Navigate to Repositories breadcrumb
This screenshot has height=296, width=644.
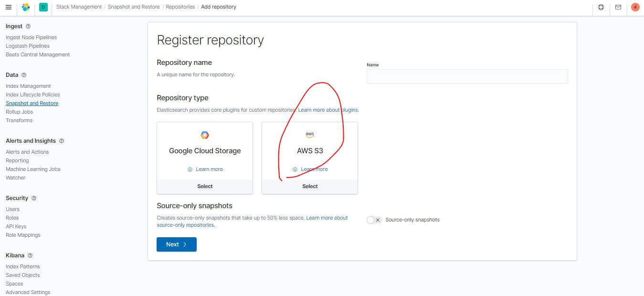pyautogui.click(x=180, y=7)
